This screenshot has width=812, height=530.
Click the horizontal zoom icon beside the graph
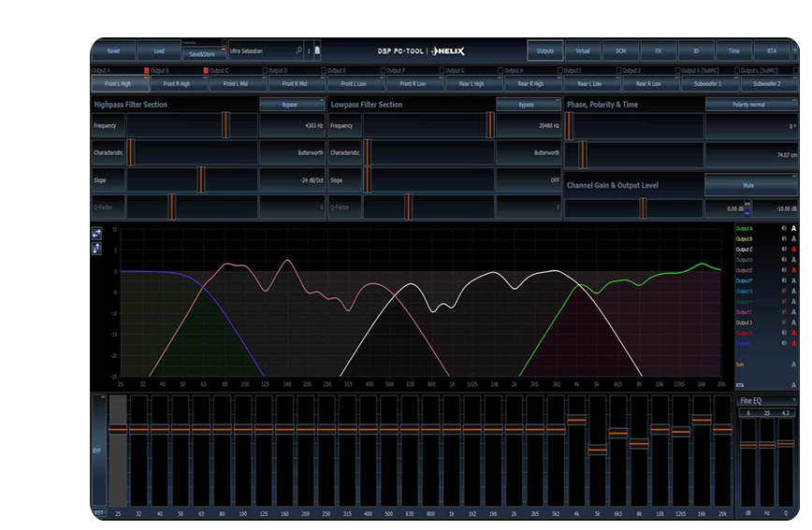point(96,234)
